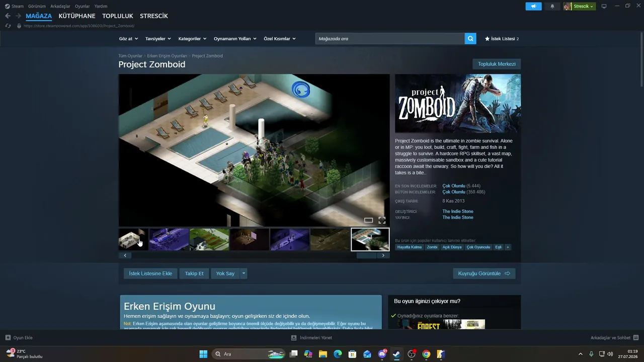Viewport: 644px width, 362px height.
Task: Expand the Strescik account dropdown
Action: (x=580, y=7)
